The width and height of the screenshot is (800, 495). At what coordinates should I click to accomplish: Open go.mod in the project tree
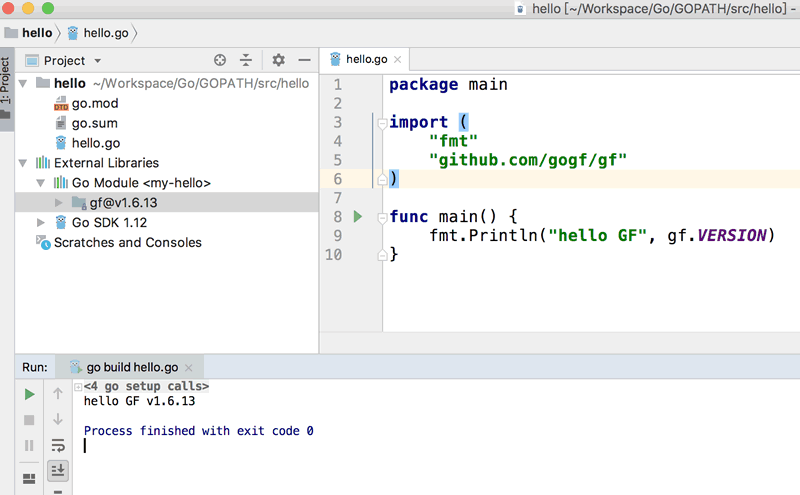[x=94, y=103]
